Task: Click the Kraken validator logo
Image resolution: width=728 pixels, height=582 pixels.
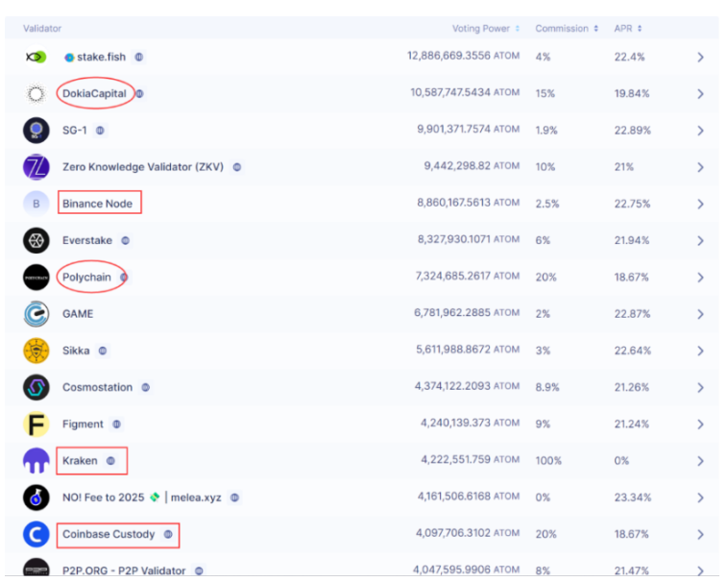Action: (x=36, y=461)
